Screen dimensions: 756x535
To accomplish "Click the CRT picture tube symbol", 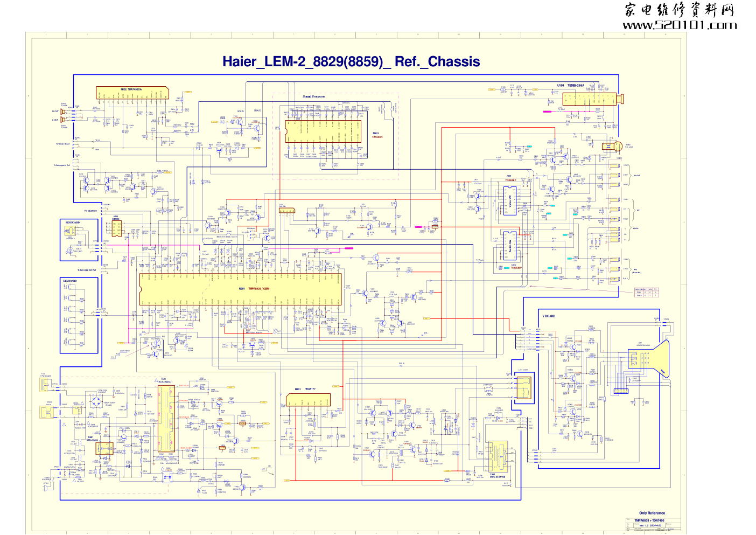I will (x=648, y=359).
